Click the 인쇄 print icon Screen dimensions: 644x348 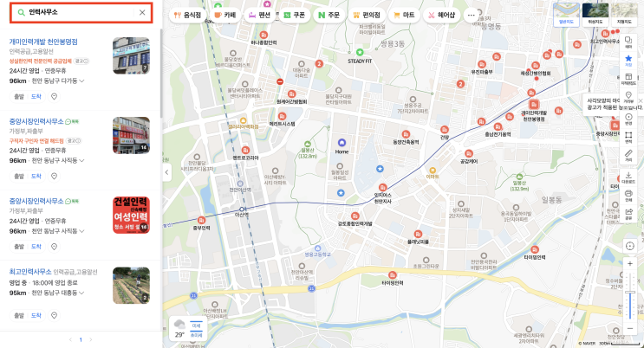pyautogui.click(x=628, y=196)
